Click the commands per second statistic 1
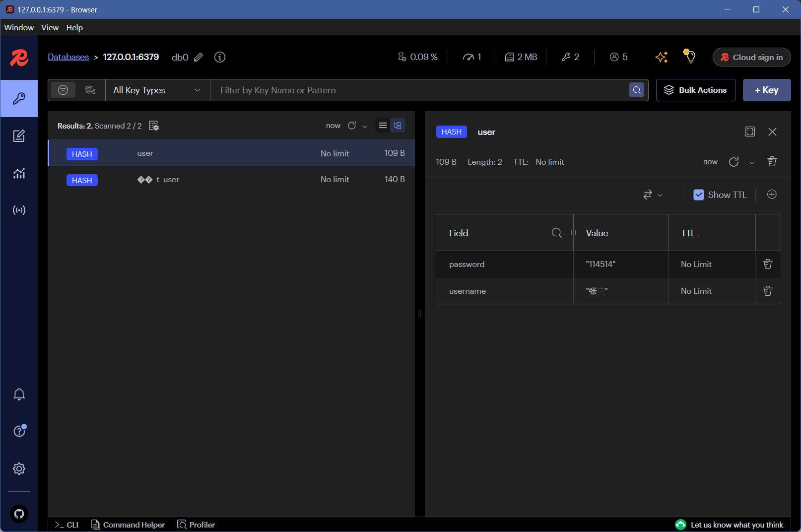This screenshot has height=532, width=801. click(472, 57)
